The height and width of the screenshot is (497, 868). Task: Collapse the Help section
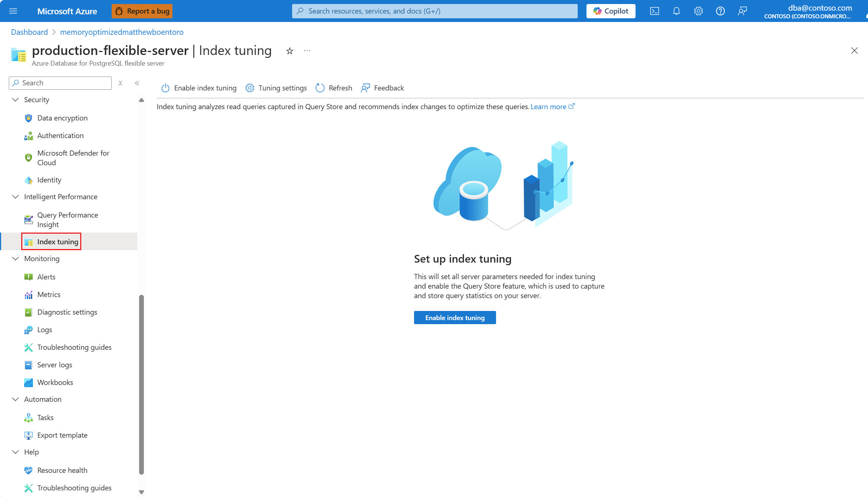pos(15,452)
